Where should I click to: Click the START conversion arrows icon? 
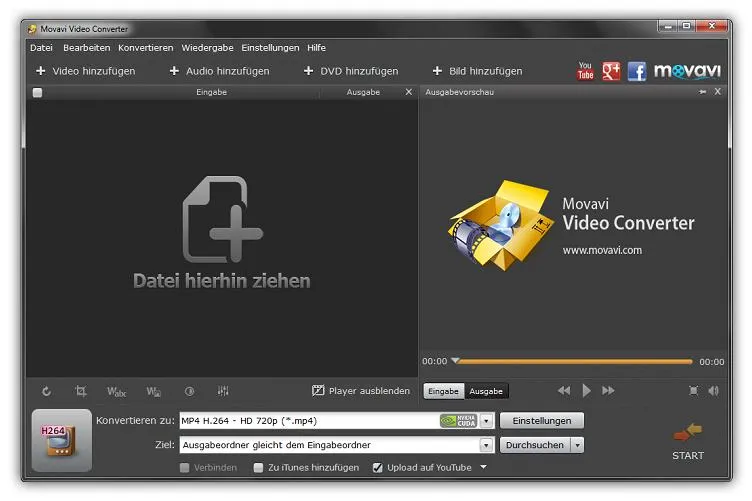point(688,431)
